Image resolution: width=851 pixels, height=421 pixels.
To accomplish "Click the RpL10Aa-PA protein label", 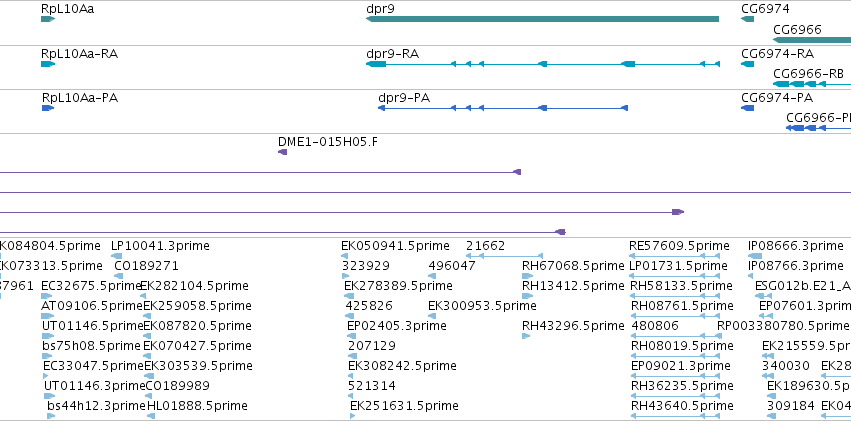I will coord(80,98).
